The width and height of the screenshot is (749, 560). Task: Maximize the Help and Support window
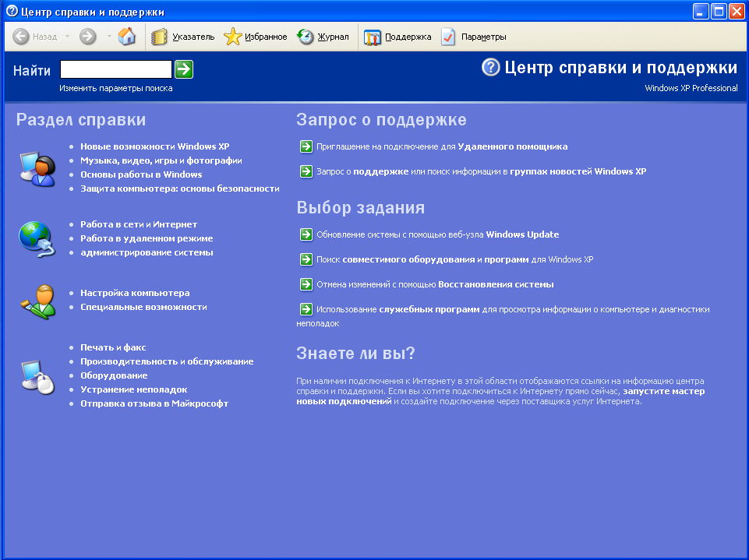[x=719, y=11]
